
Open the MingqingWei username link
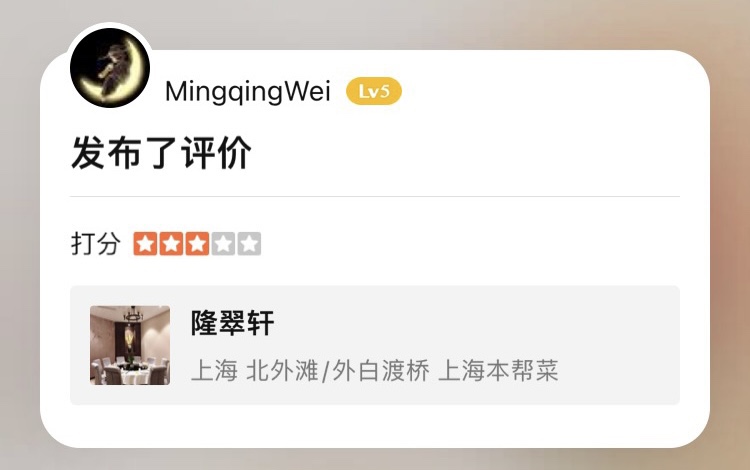coord(247,91)
